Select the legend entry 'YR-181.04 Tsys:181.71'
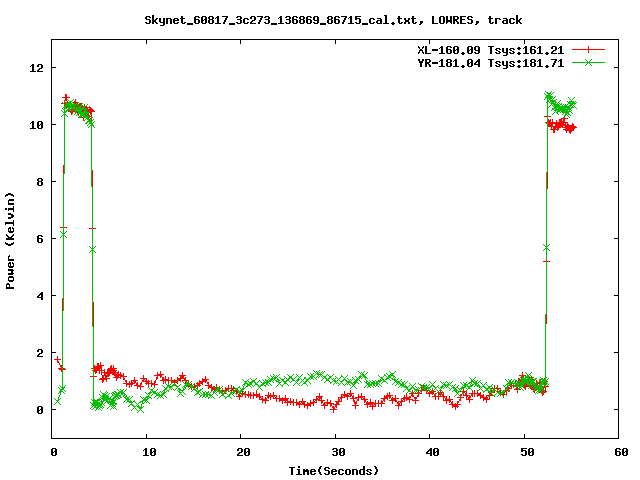Image resolution: width=640 pixels, height=480 pixels. (490, 63)
